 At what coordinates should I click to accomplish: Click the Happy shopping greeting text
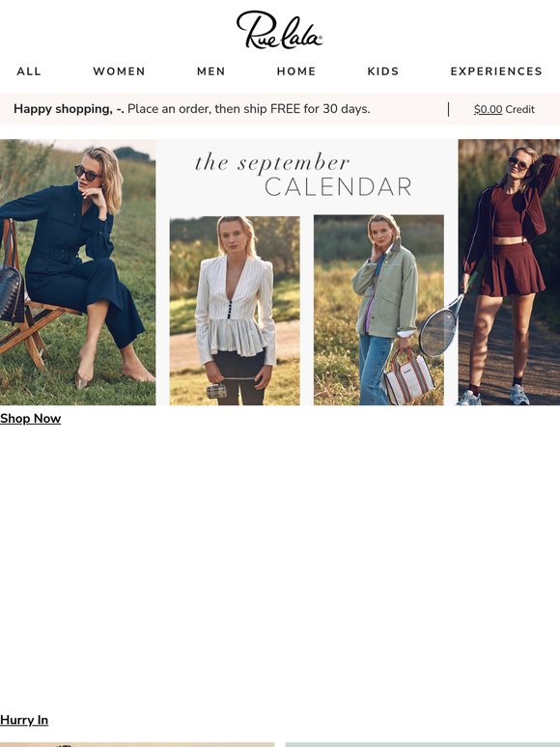click(x=69, y=109)
